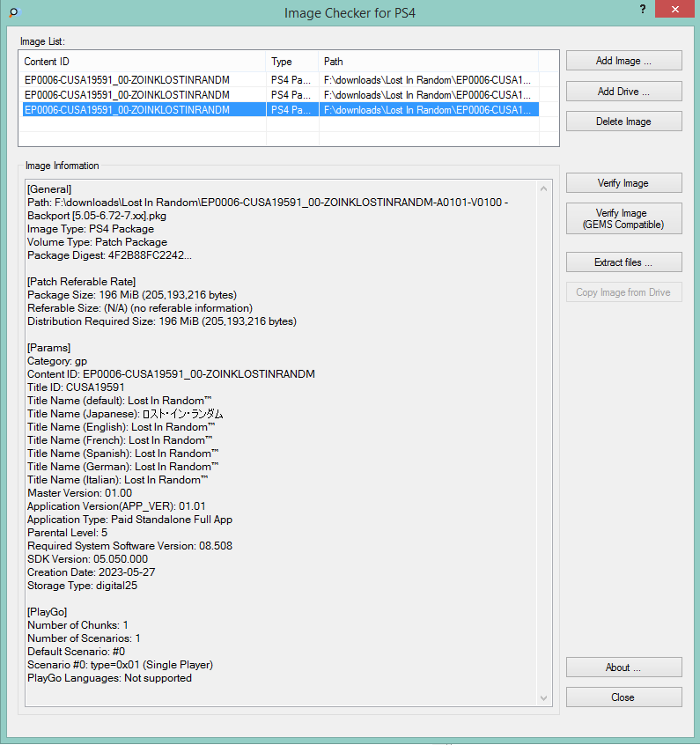The width and height of the screenshot is (700, 745).
Task: Click the Creation Date: 2023-05-27 line
Action: point(92,572)
